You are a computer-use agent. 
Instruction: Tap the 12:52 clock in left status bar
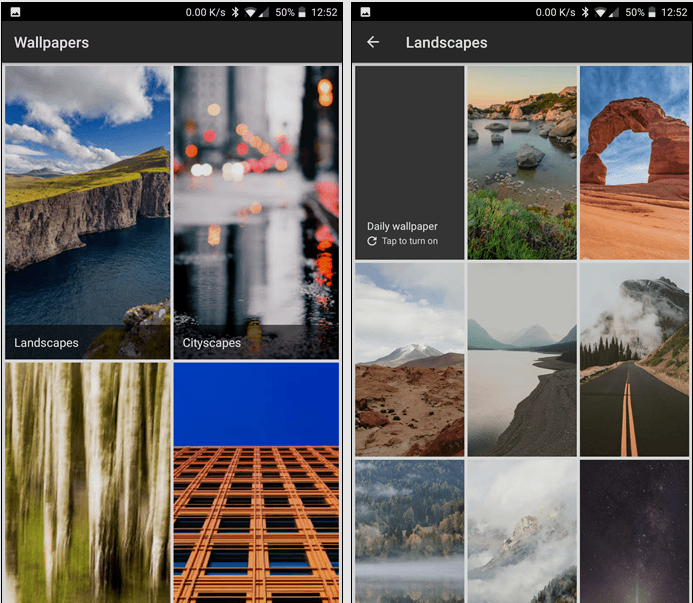324,12
